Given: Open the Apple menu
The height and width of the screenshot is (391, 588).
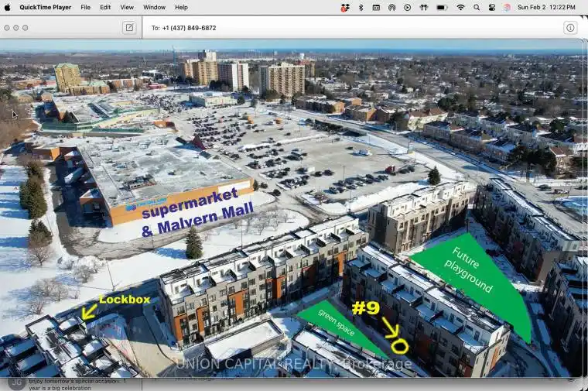Looking at the screenshot, I should click(x=7, y=7).
